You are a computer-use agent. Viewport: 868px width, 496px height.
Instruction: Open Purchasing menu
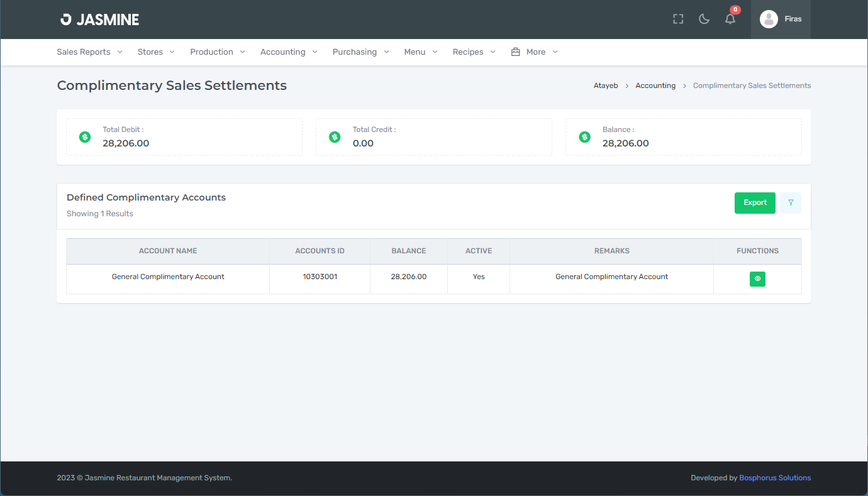coord(361,52)
